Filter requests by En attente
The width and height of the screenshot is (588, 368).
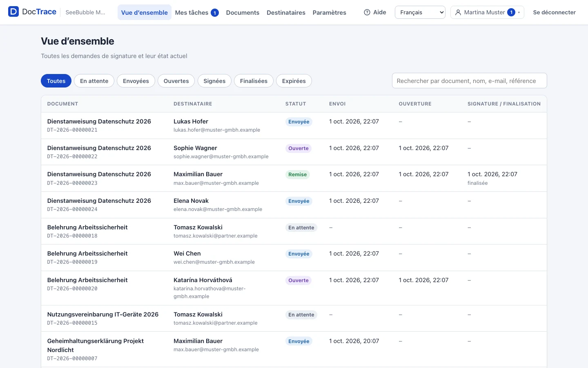tap(94, 81)
